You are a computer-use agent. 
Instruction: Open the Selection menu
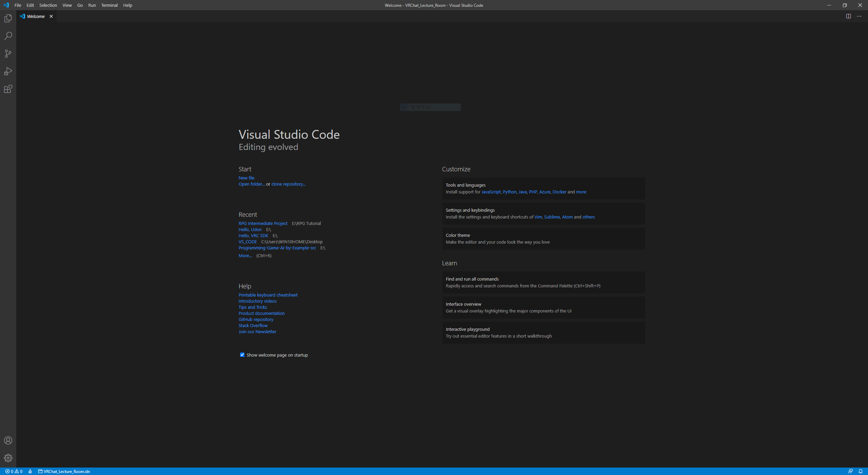(x=48, y=5)
